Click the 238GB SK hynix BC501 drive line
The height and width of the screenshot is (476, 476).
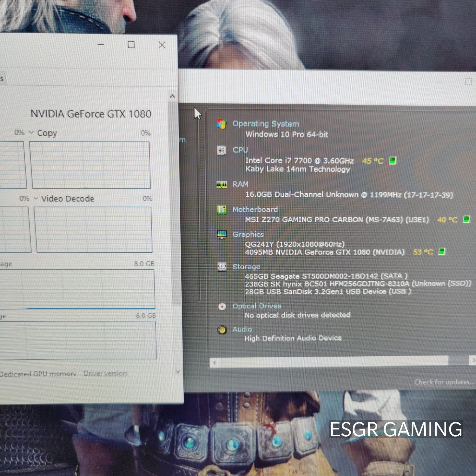click(358, 284)
